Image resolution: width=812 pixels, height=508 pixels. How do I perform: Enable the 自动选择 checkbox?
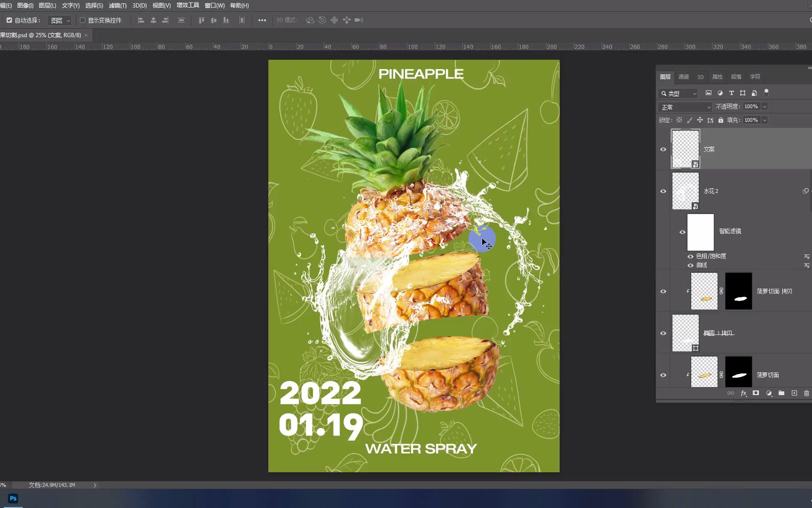tap(8, 20)
